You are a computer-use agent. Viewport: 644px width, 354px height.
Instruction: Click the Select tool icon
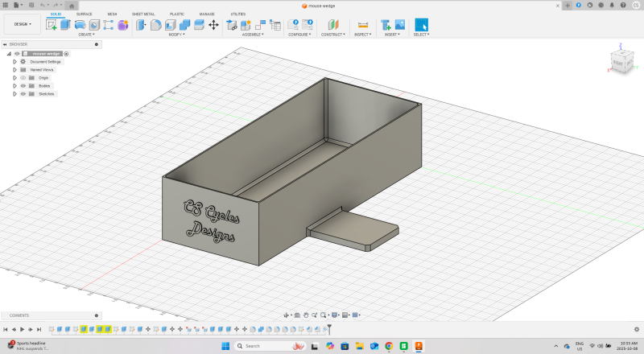[x=421, y=25]
